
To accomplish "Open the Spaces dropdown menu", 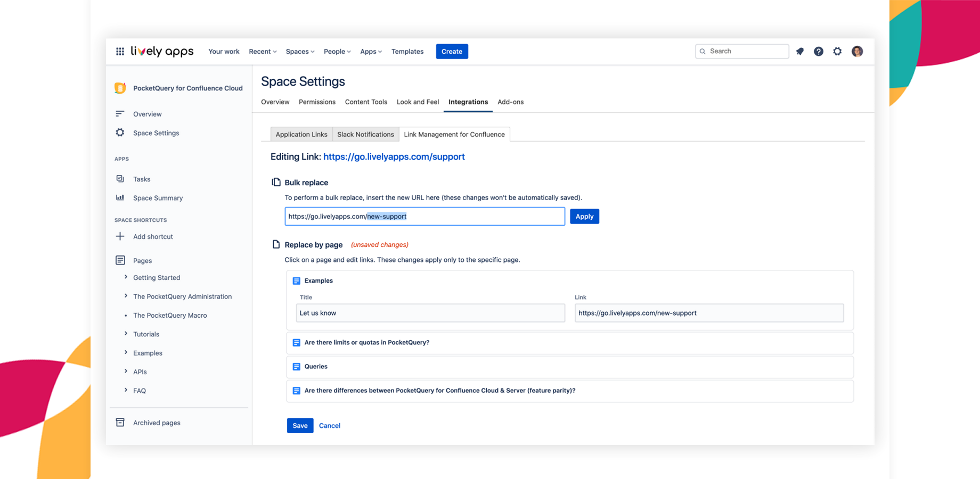I will coord(299,51).
